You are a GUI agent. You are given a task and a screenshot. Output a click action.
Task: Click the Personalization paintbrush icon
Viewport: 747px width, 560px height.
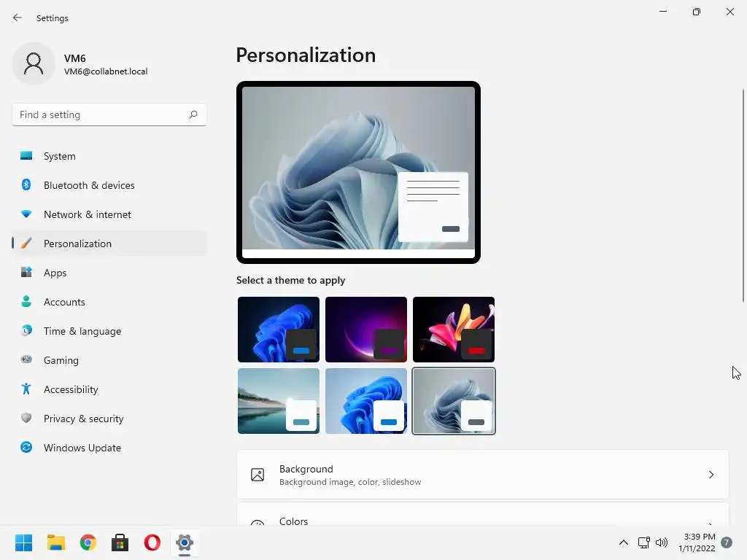tap(26, 244)
